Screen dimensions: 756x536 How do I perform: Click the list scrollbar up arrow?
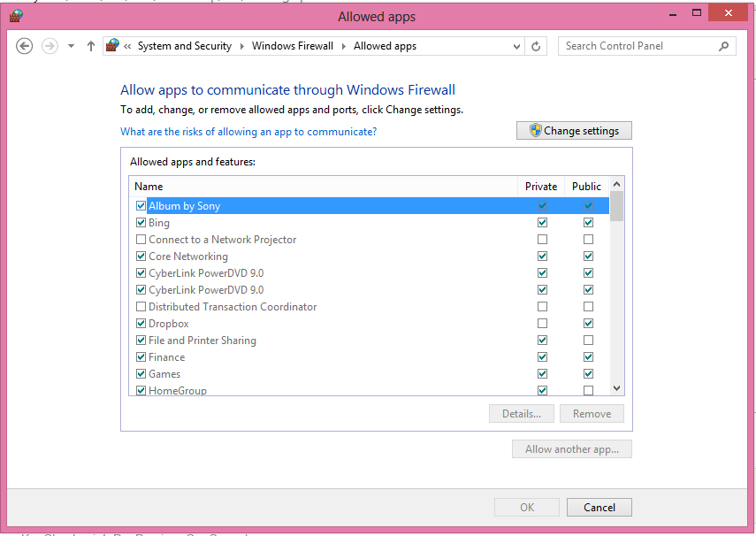(x=616, y=184)
